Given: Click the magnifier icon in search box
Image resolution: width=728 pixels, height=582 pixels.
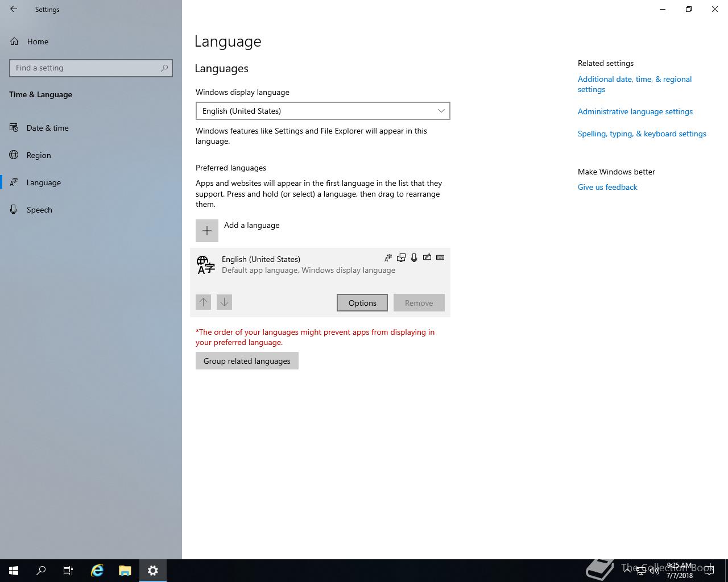Looking at the screenshot, I should (x=164, y=68).
